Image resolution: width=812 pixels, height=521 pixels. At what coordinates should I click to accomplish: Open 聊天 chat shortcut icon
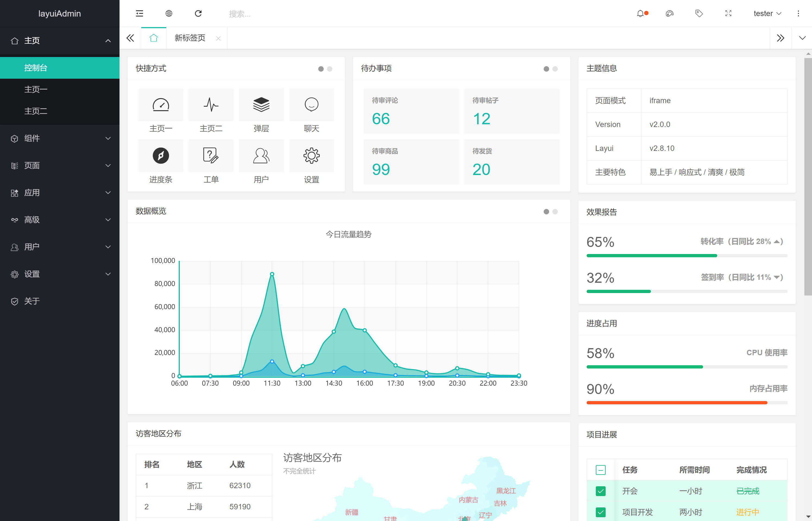coord(311,104)
